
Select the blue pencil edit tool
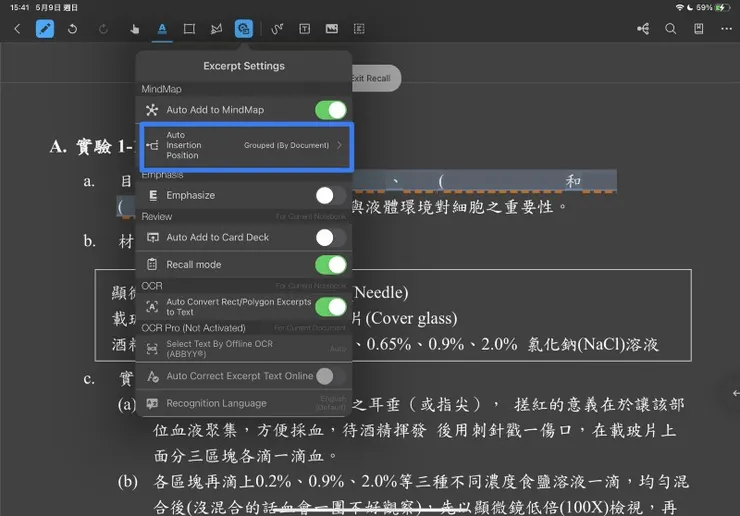coord(45,29)
